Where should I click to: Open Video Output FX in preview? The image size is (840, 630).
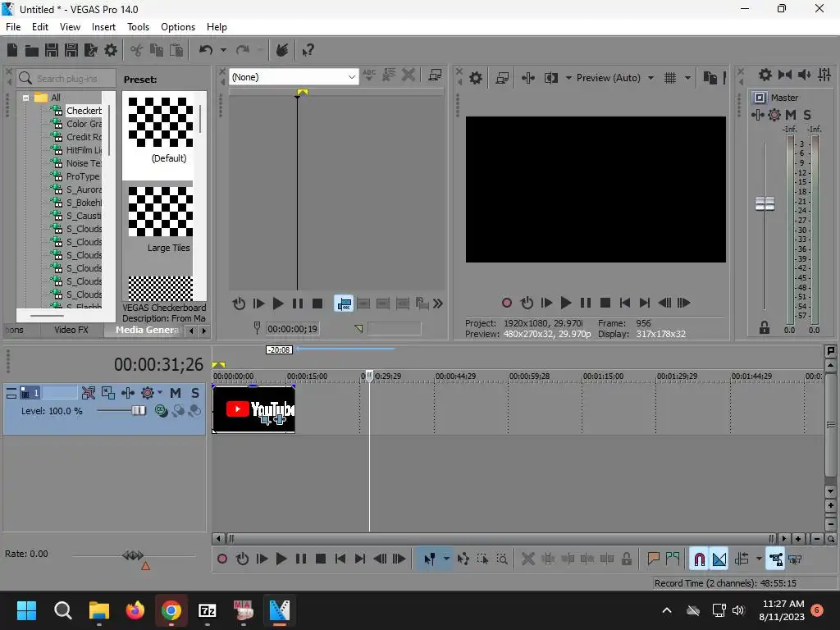(x=528, y=78)
